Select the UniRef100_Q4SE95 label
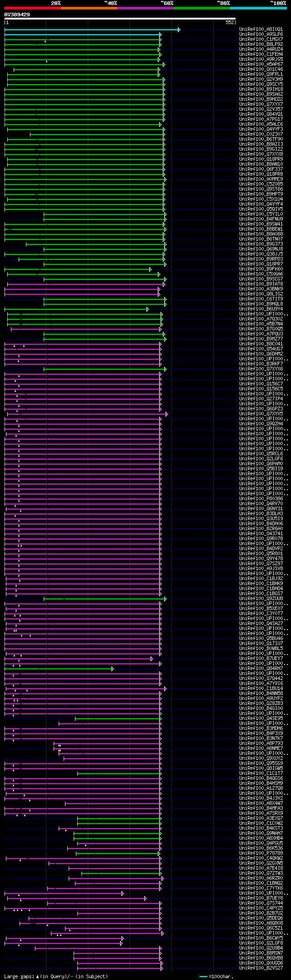Screen dimensions: 291x980 click(x=261, y=719)
